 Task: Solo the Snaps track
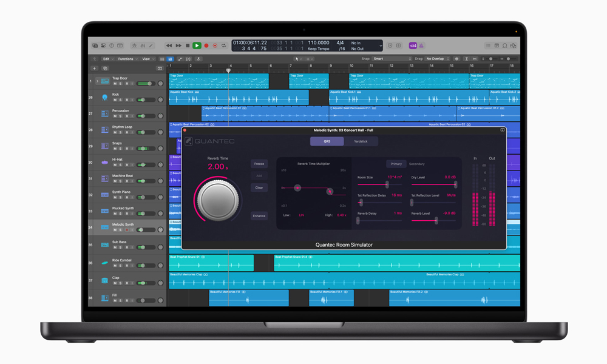(120, 149)
